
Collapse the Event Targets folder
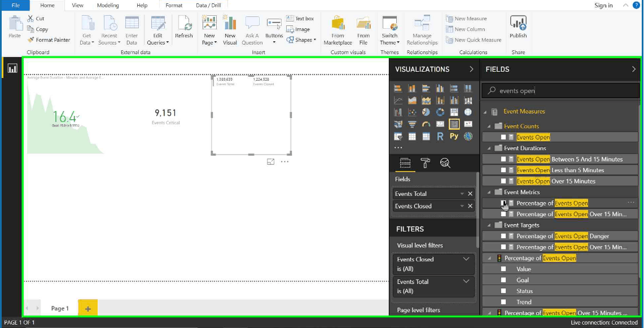tap(489, 225)
